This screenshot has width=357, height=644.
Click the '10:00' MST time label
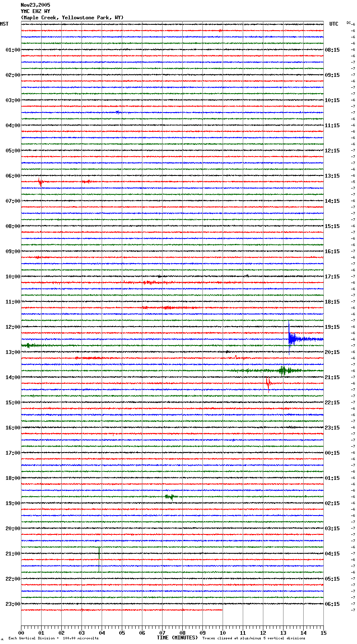click(x=13, y=277)
